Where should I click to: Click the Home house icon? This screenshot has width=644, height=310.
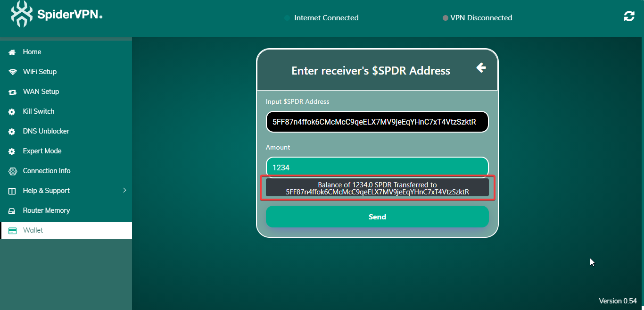(x=12, y=52)
